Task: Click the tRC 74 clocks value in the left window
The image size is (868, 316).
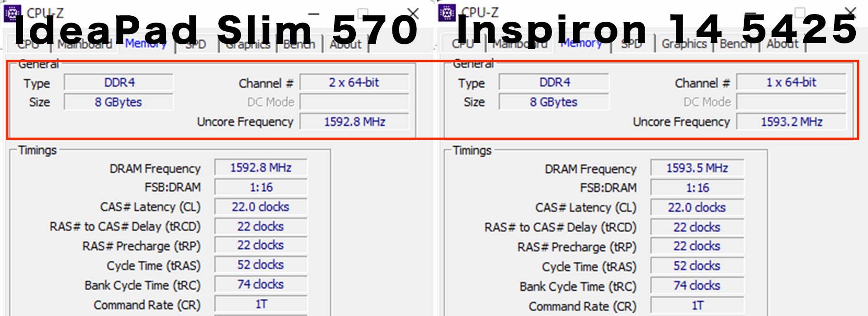Action: [261, 284]
